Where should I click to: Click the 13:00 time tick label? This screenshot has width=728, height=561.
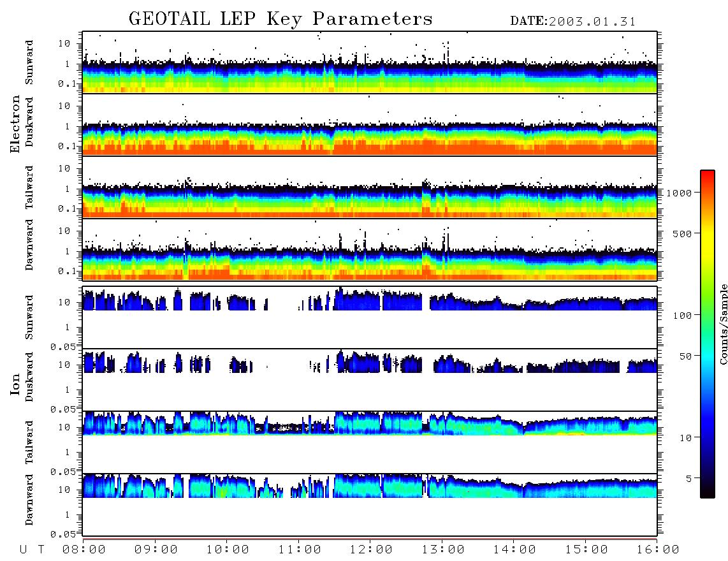coord(443,550)
